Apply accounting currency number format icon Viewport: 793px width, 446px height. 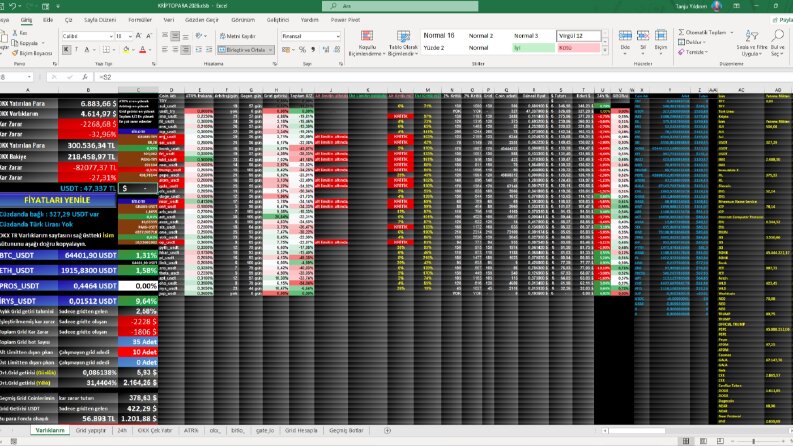click(286, 50)
